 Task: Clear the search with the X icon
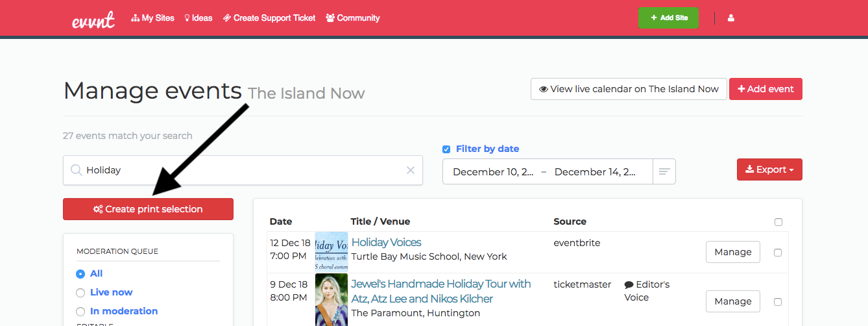(411, 170)
